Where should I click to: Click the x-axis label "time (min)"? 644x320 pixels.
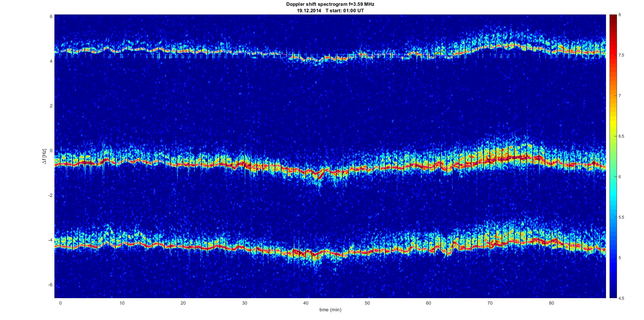330,310
